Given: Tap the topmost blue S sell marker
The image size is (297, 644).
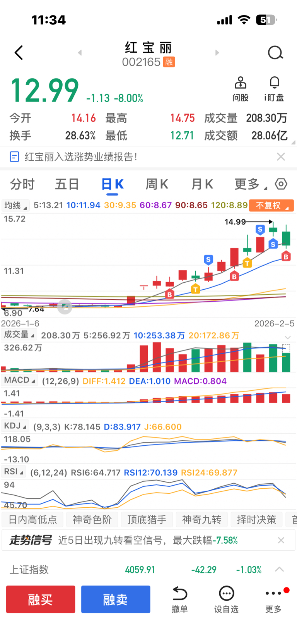Looking at the screenshot, I should pyautogui.click(x=260, y=230).
